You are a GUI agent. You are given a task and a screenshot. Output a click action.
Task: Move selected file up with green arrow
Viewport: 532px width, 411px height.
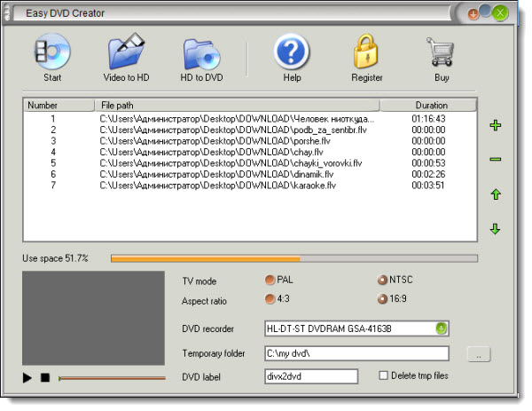point(496,194)
